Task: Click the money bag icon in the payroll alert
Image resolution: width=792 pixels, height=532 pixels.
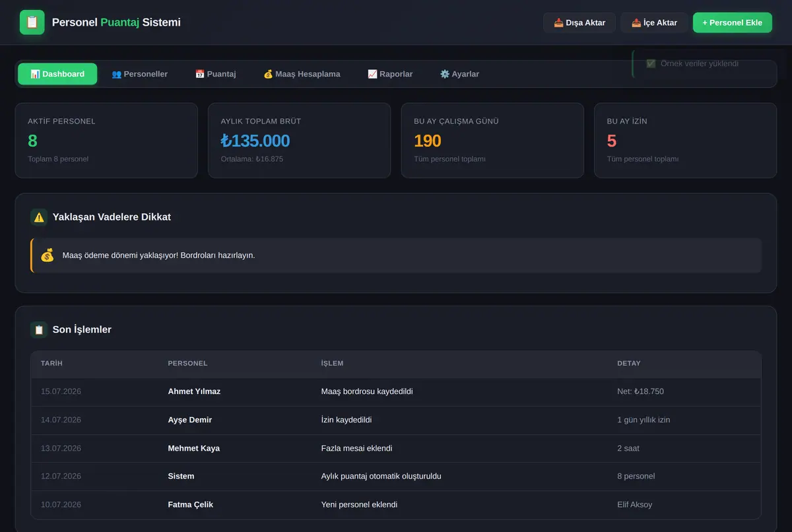Action: pyautogui.click(x=47, y=255)
